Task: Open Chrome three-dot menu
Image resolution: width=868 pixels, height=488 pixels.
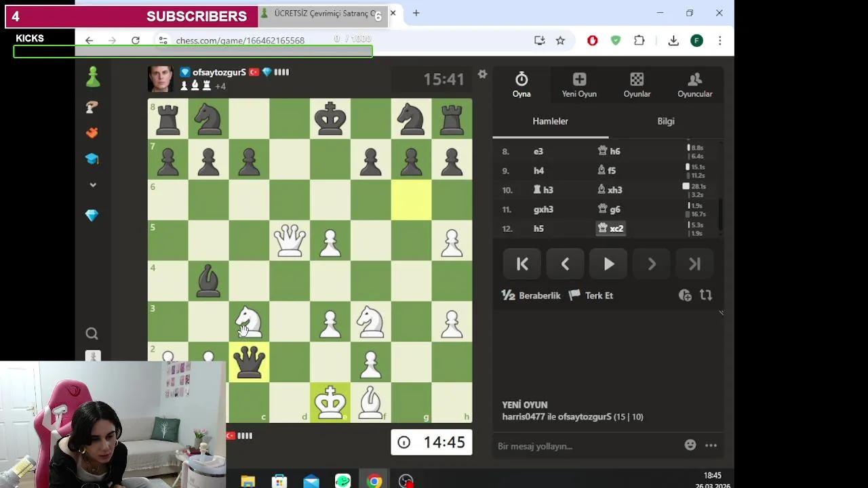Action: pyautogui.click(x=719, y=41)
